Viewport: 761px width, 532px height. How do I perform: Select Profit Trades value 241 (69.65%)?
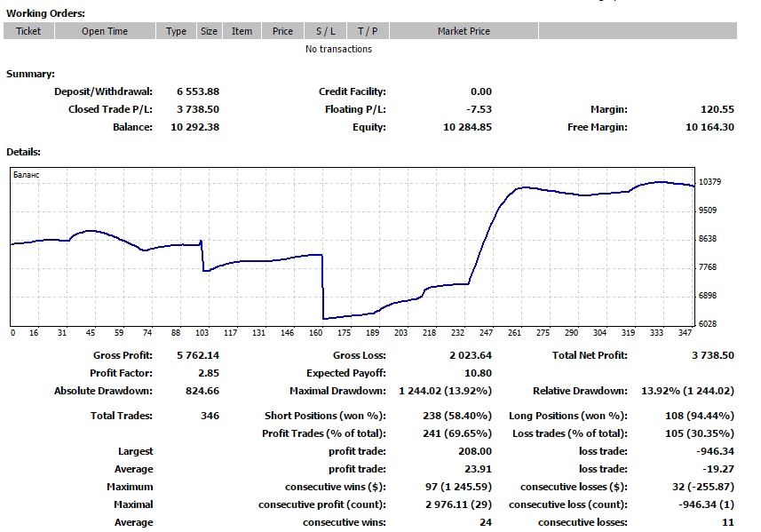click(x=457, y=433)
